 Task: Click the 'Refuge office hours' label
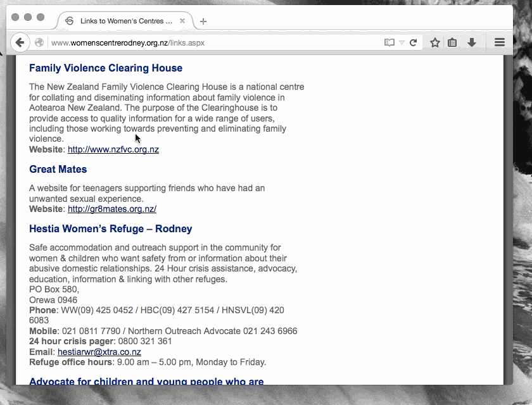coord(70,363)
